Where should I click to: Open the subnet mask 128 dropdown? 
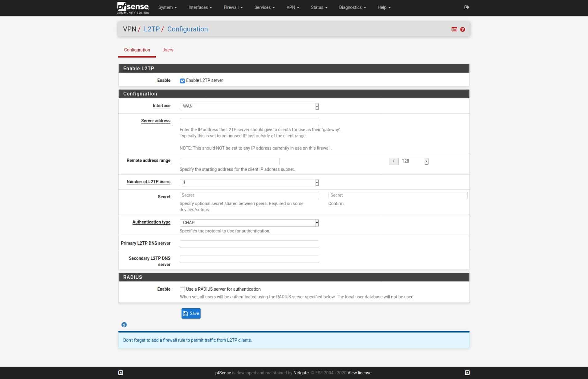(x=413, y=161)
